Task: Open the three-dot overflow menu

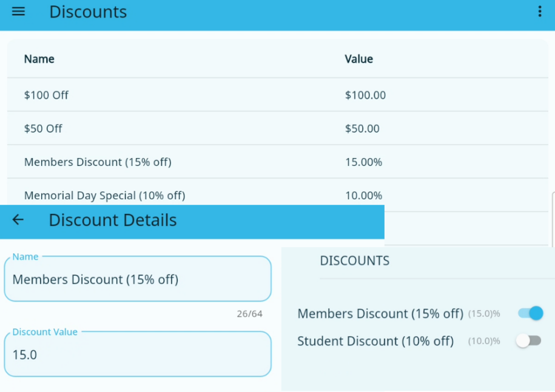Action: [x=539, y=11]
